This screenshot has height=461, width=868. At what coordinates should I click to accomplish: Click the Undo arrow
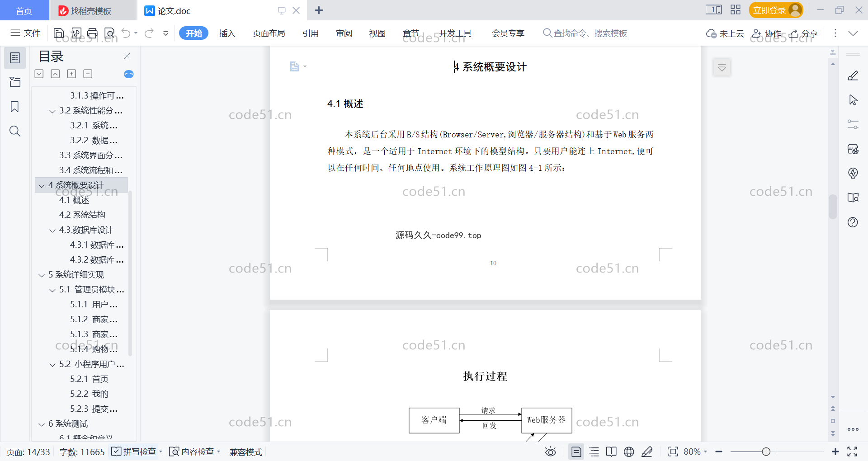(x=126, y=33)
